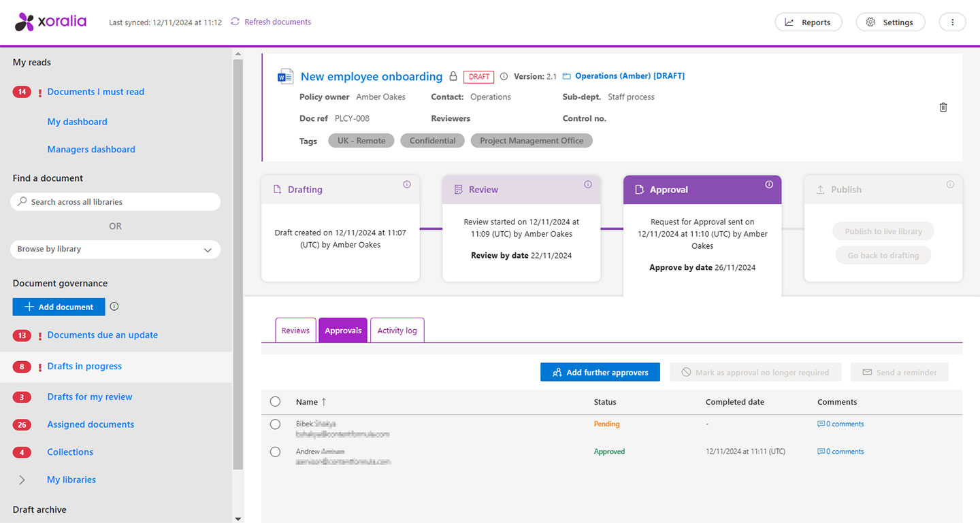The image size is (980, 523).
Task: Select Andrew's approver row radio button
Action: [275, 452]
